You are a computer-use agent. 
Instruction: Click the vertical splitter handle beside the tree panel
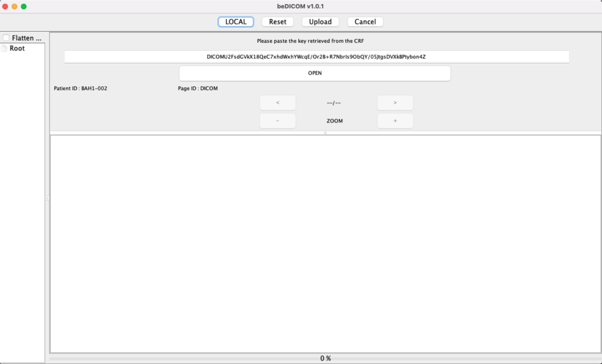click(x=47, y=198)
